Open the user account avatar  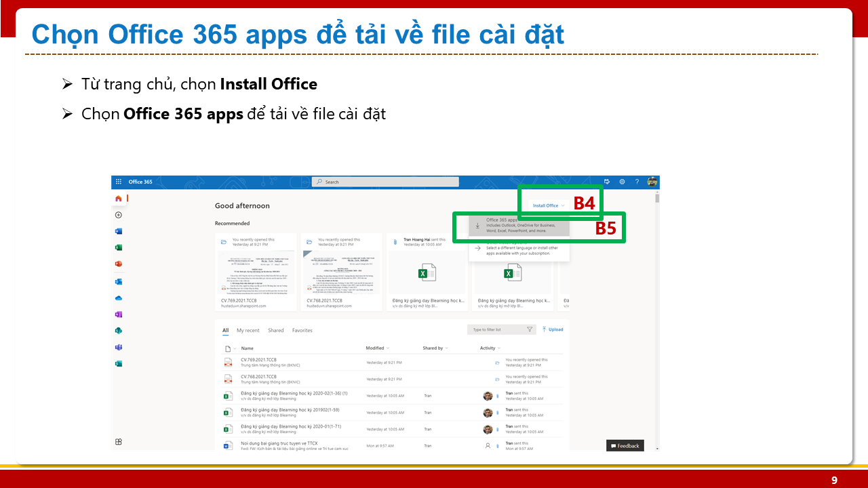tap(651, 182)
